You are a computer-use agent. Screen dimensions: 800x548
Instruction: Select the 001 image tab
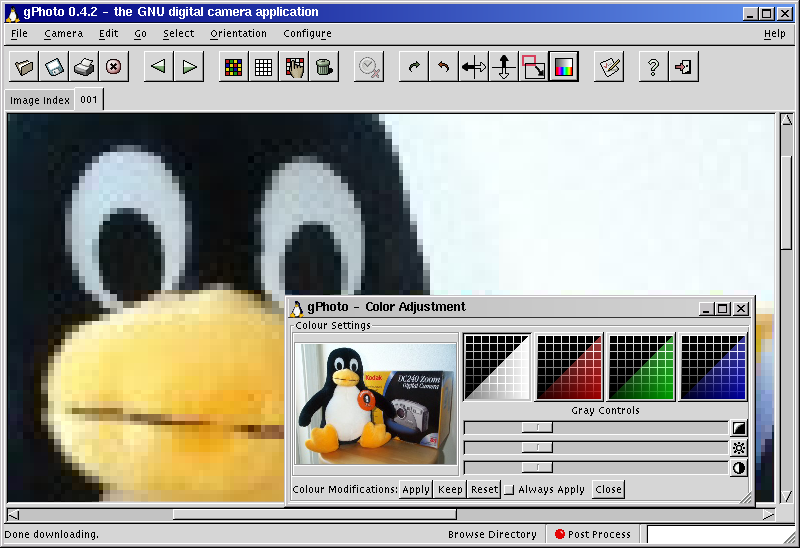pyautogui.click(x=89, y=99)
